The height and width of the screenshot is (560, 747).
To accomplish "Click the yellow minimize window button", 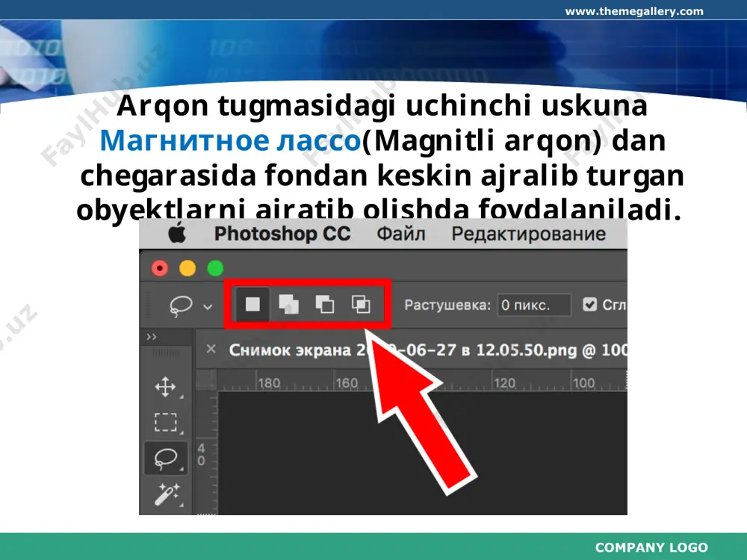I will [187, 269].
